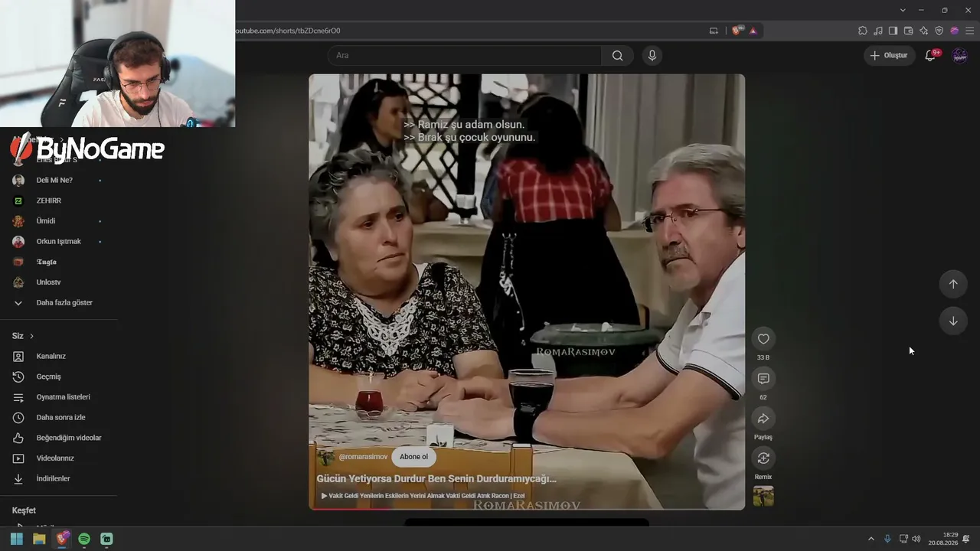Open the taskbar network status icon
Screen dimensions: 980x551
click(903, 539)
